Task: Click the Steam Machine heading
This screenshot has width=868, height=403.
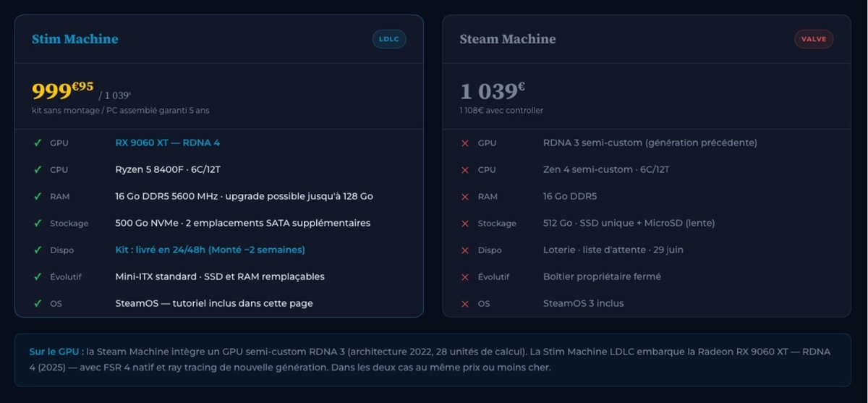Action: tap(508, 39)
